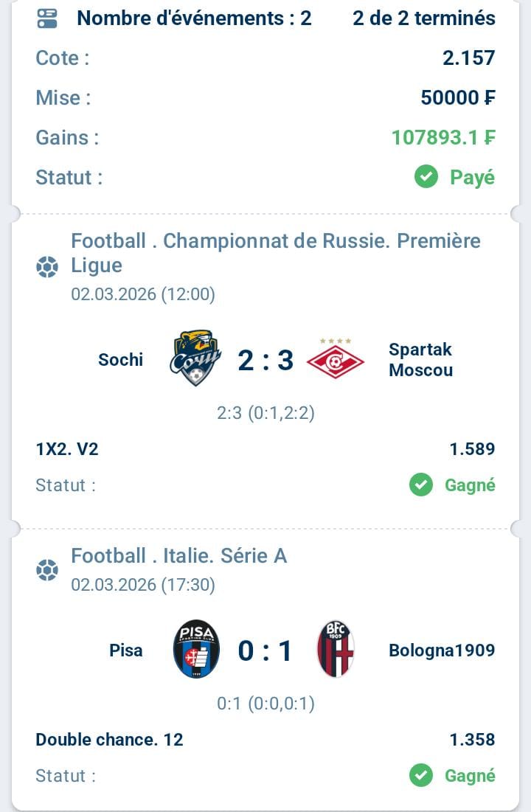Select the Sochi team name
This screenshot has width=531, height=812.
(120, 360)
